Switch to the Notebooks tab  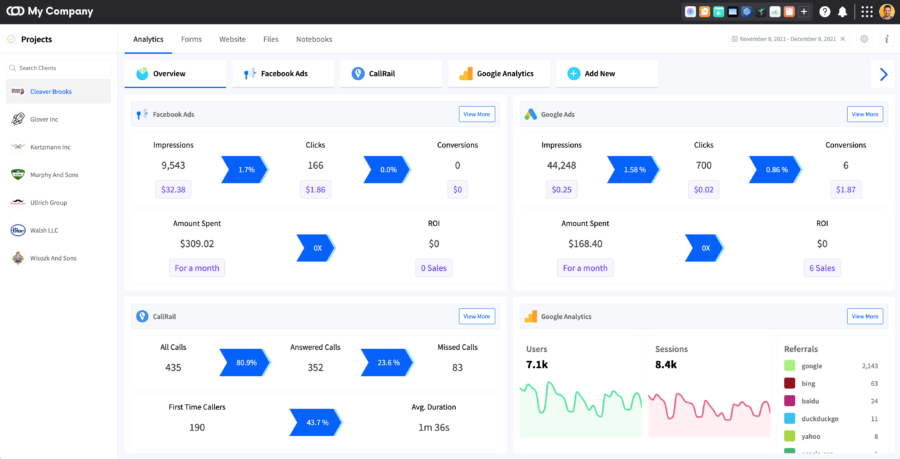pos(314,40)
